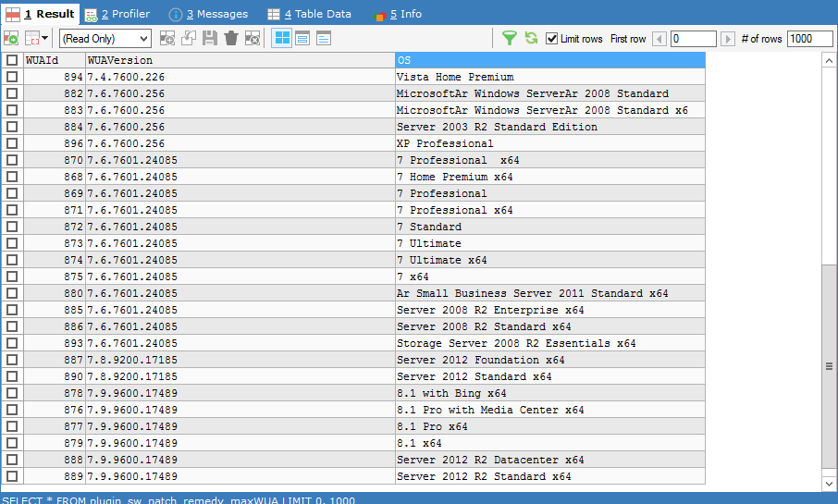Click the export results icon with green arrow
838x504 pixels.
tap(11, 38)
